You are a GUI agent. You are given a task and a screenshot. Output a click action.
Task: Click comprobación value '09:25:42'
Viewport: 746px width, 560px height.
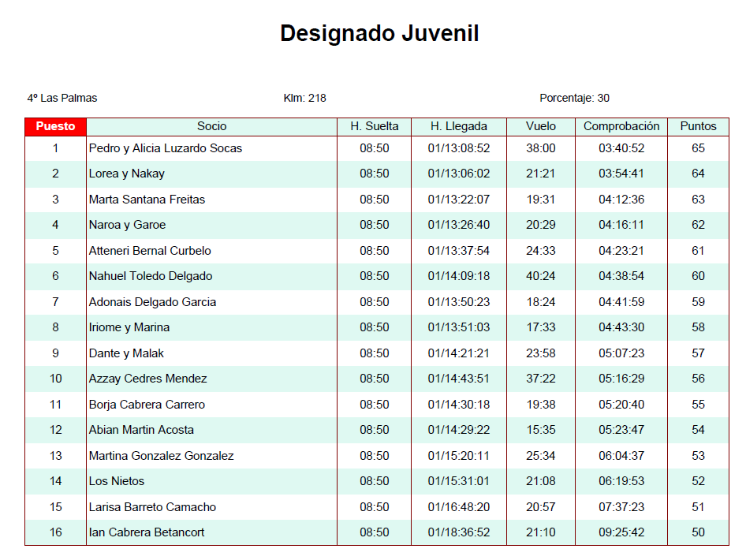621,532
